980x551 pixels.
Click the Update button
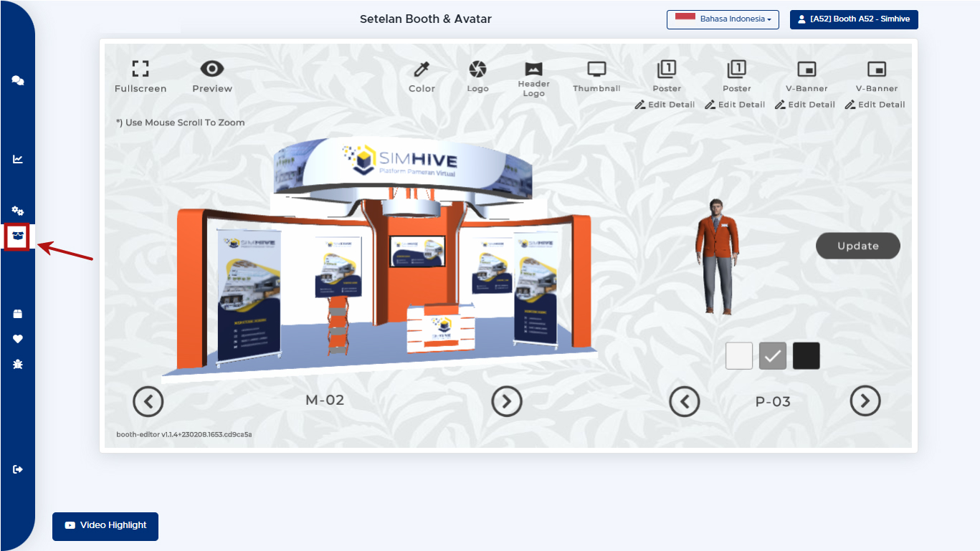858,246
